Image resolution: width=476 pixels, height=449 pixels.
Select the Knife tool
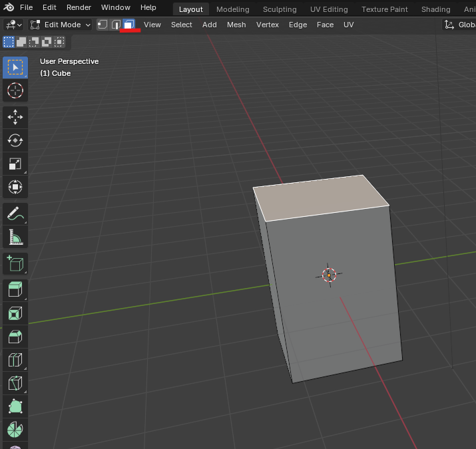(x=15, y=383)
